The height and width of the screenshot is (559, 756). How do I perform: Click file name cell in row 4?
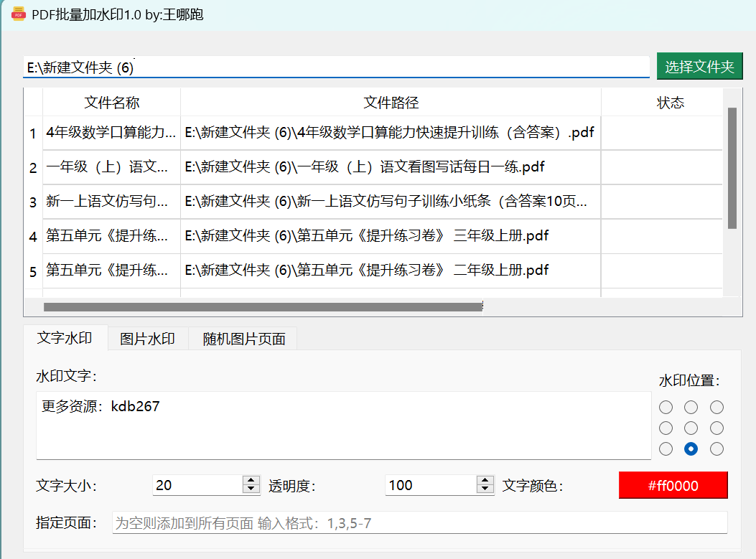click(x=112, y=236)
